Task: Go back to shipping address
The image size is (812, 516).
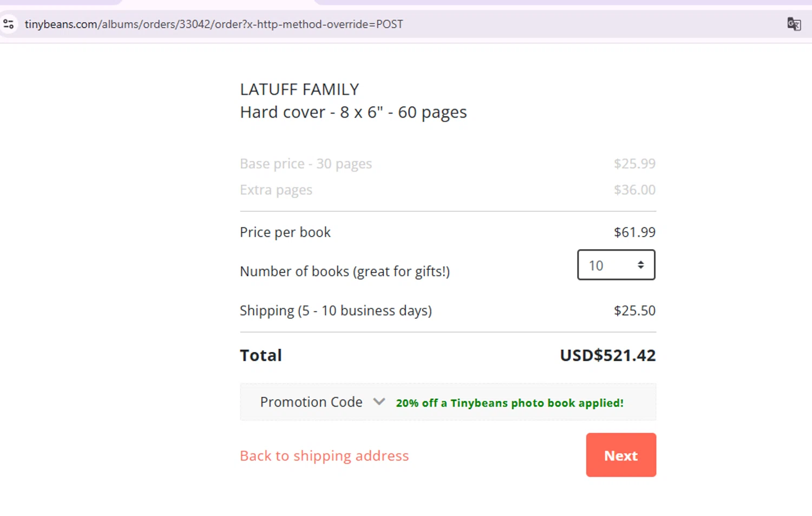Action: click(x=324, y=456)
